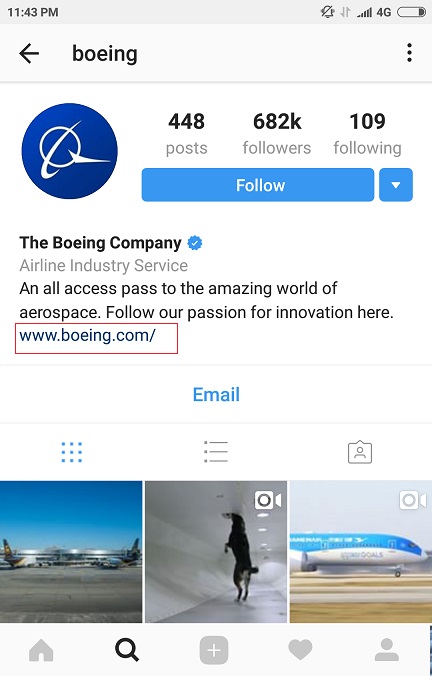Tap the blue verified badge

[195, 243]
